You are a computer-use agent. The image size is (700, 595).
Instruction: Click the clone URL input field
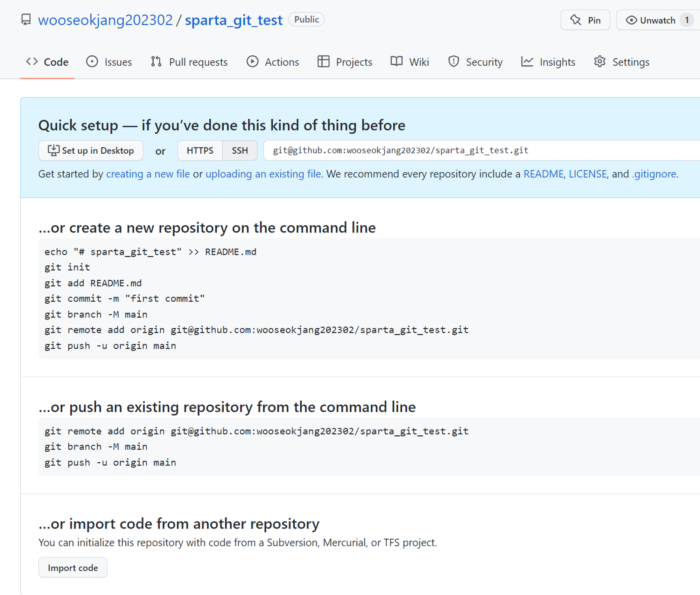tap(482, 150)
